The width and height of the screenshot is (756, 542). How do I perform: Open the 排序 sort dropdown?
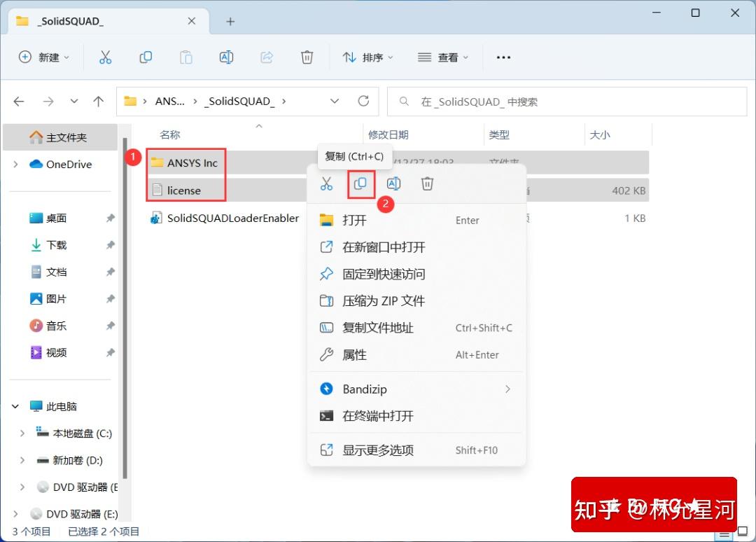click(x=367, y=57)
